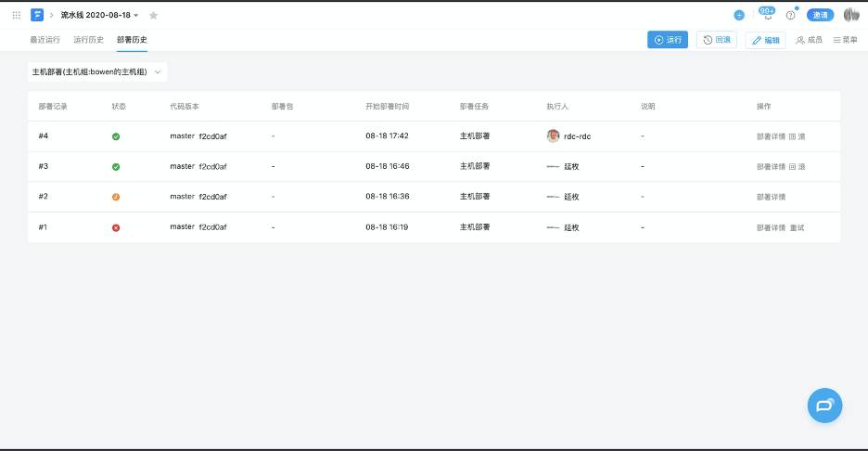Click the 代码版本 column header
Viewport: 868px width, 451px height.
pyautogui.click(x=185, y=107)
